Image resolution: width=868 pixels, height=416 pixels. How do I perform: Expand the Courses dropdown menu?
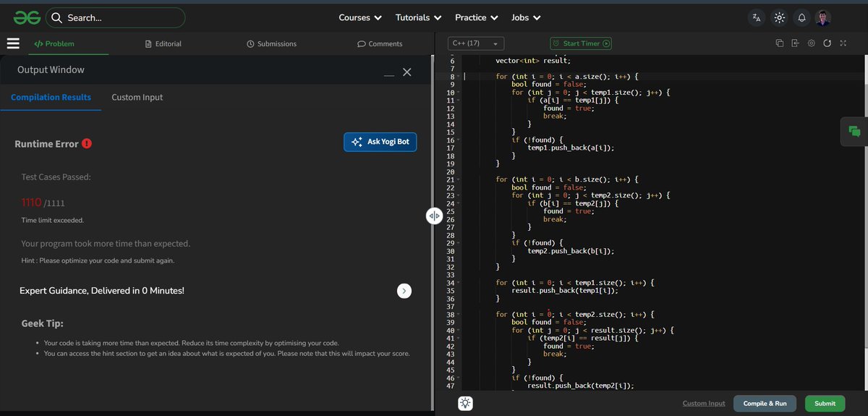click(x=359, y=17)
